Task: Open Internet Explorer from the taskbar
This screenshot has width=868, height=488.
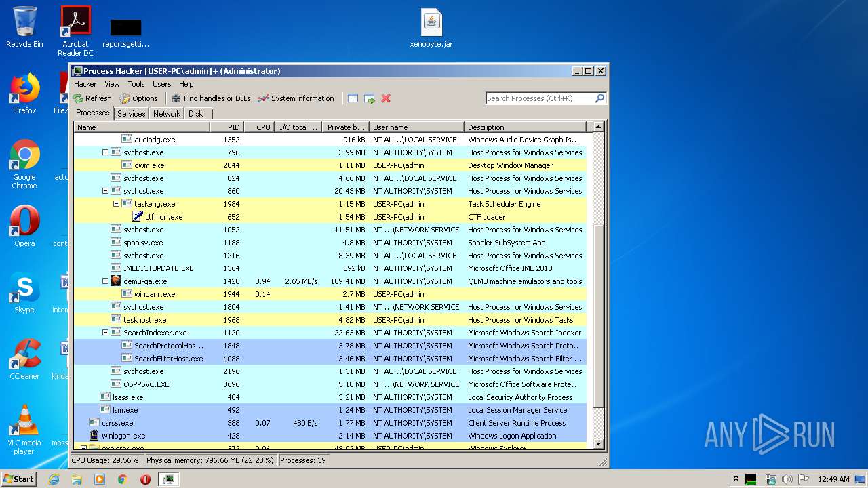Action: tap(54, 479)
